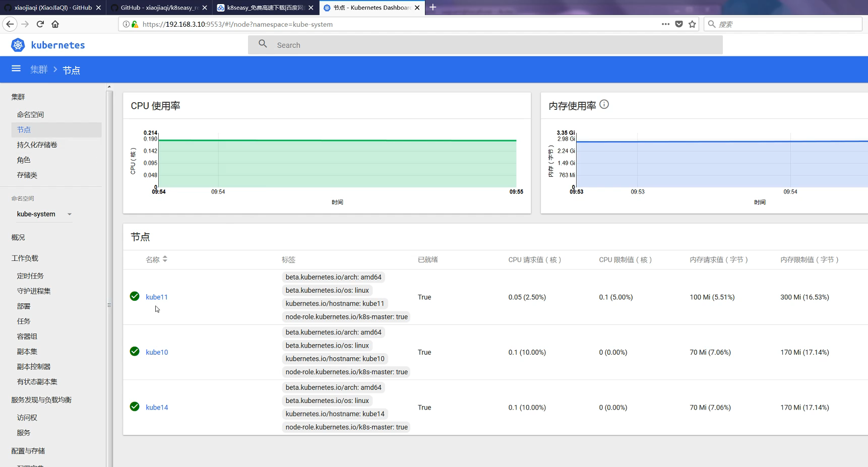Image resolution: width=868 pixels, height=467 pixels.
Task: Click the 名称 column header
Action: [153, 259]
